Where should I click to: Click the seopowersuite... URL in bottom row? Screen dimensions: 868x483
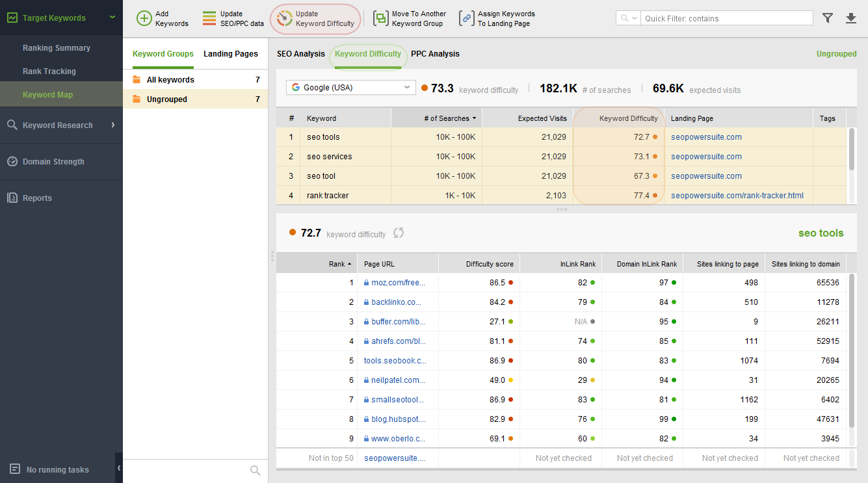pos(395,458)
